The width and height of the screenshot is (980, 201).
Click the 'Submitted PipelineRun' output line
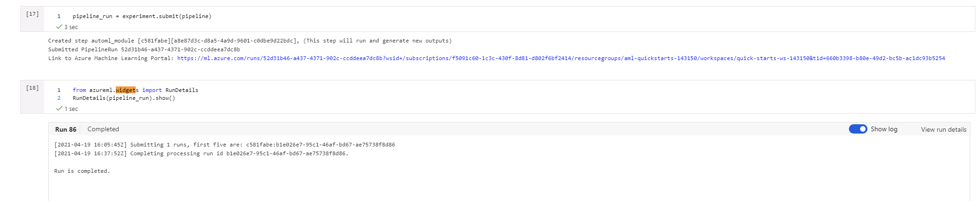[x=144, y=49]
